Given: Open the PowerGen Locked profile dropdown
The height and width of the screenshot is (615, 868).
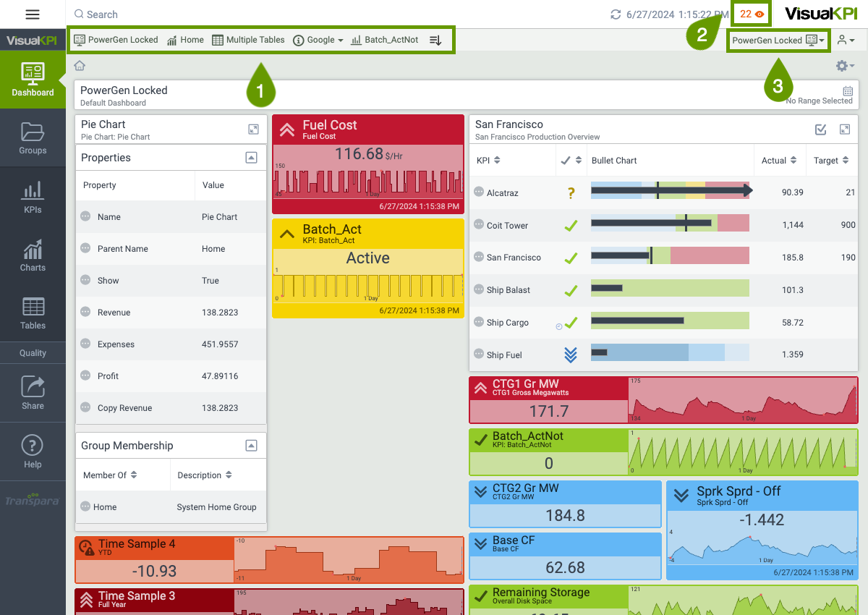Looking at the screenshot, I should click(x=778, y=41).
